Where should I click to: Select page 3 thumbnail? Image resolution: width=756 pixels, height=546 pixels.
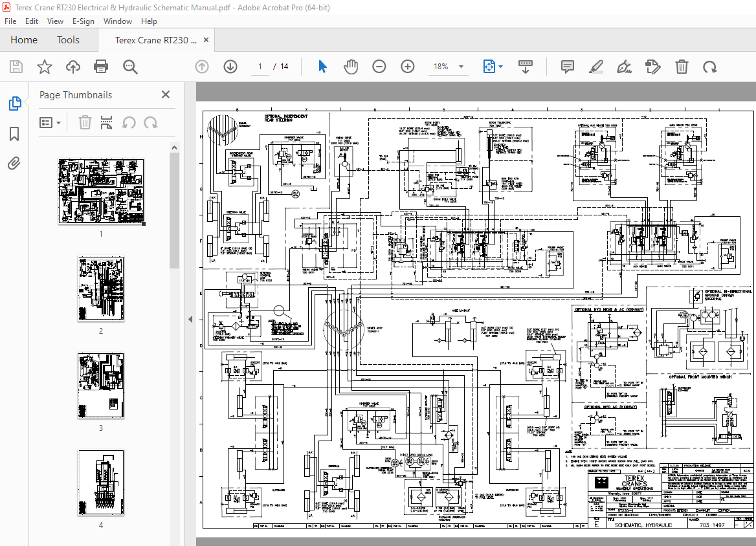pyautogui.click(x=101, y=386)
